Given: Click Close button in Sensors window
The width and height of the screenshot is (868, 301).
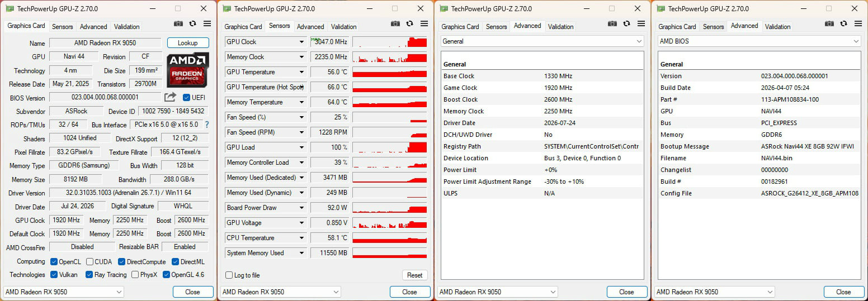Looking at the screenshot, I should [410, 292].
